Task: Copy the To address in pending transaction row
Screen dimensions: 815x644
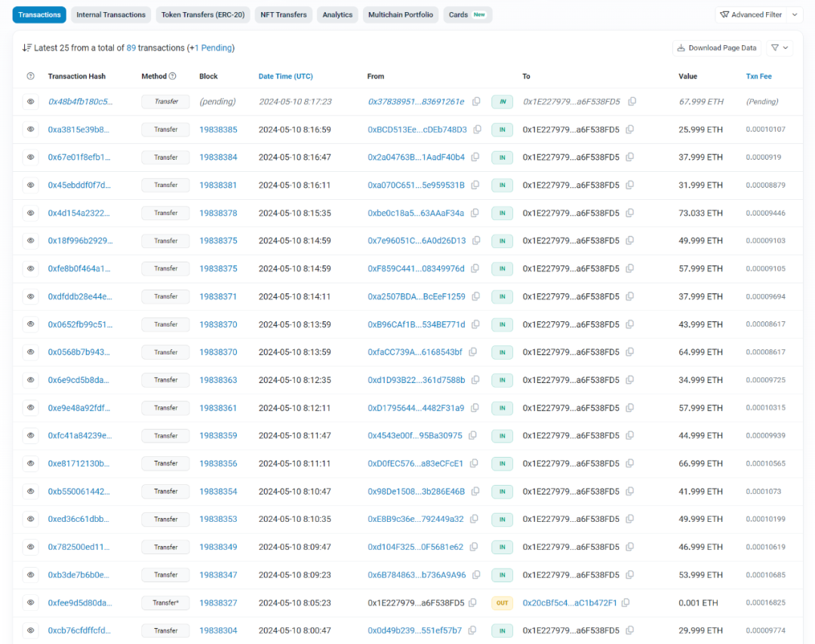Action: coord(632,102)
